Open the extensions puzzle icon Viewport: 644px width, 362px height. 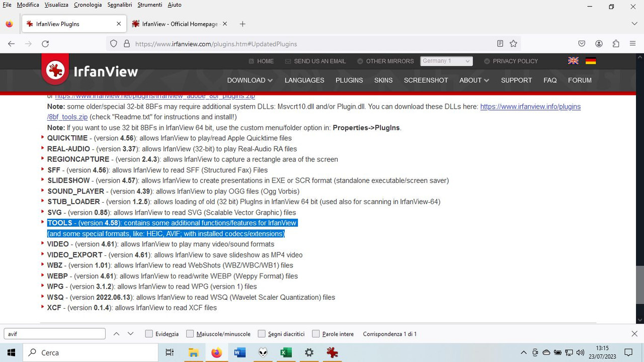pyautogui.click(x=616, y=44)
